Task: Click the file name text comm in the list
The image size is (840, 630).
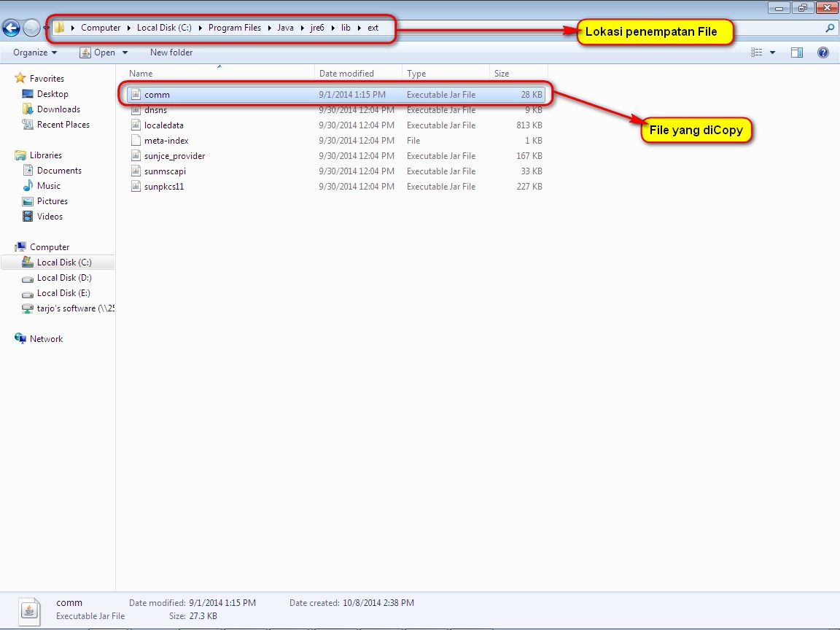Action: (x=157, y=95)
